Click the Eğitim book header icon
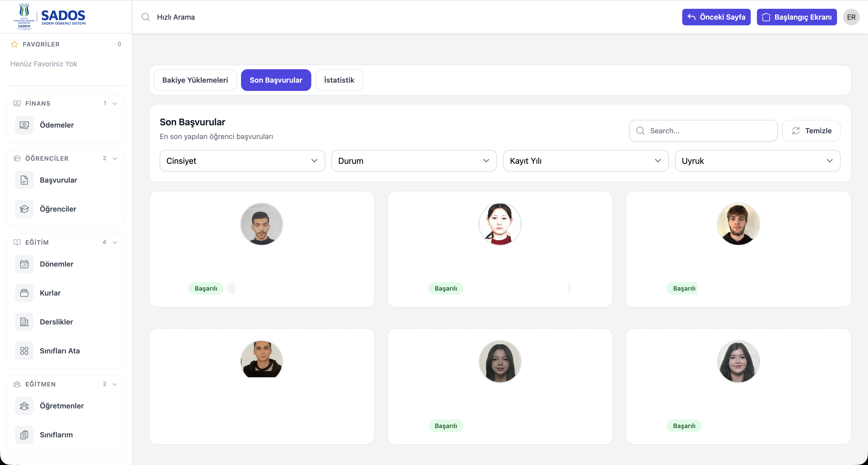The height and width of the screenshot is (465, 868). 17,242
